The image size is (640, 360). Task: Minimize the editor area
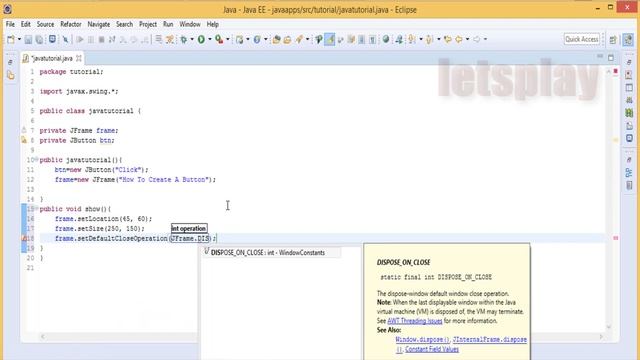[600, 57]
